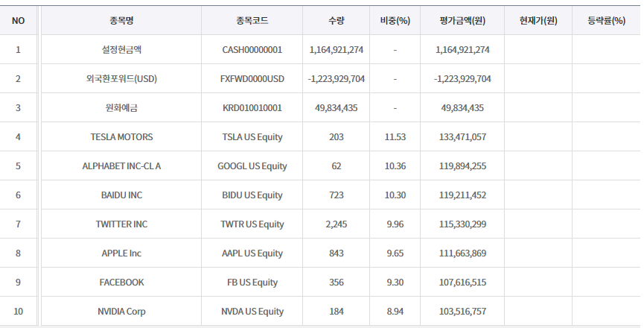Click code FXFWD0000USD
644x328 pixels.
(x=252, y=79)
